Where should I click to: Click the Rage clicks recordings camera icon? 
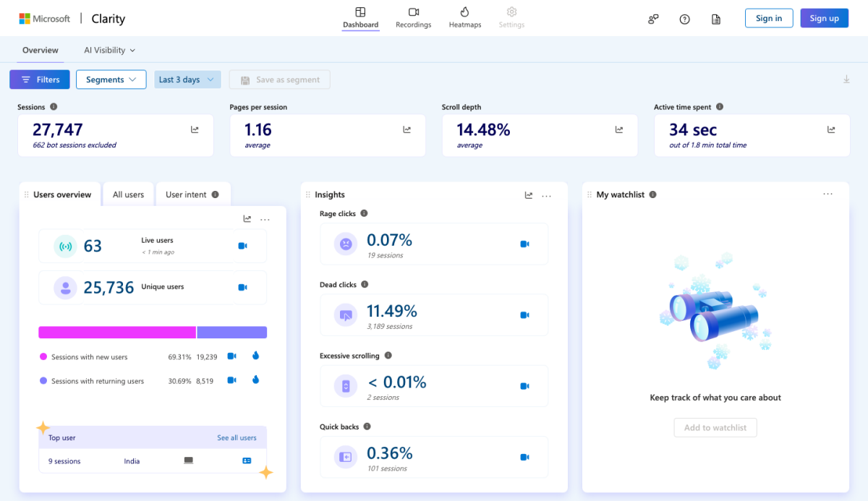point(525,244)
